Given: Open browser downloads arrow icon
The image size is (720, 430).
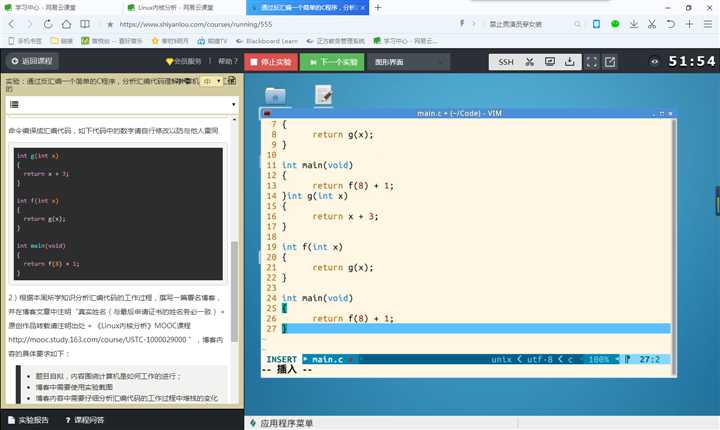Looking at the screenshot, I should click(634, 24).
